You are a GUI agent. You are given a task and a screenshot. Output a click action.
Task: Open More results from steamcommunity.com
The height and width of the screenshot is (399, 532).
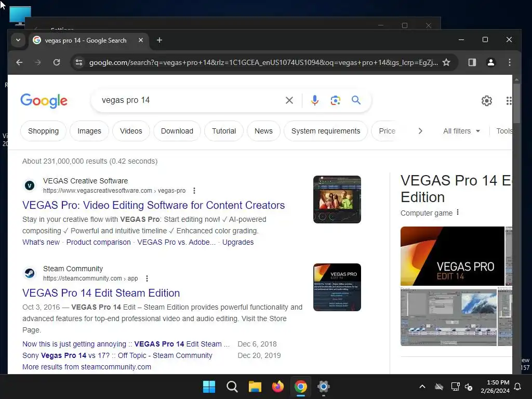point(87,367)
